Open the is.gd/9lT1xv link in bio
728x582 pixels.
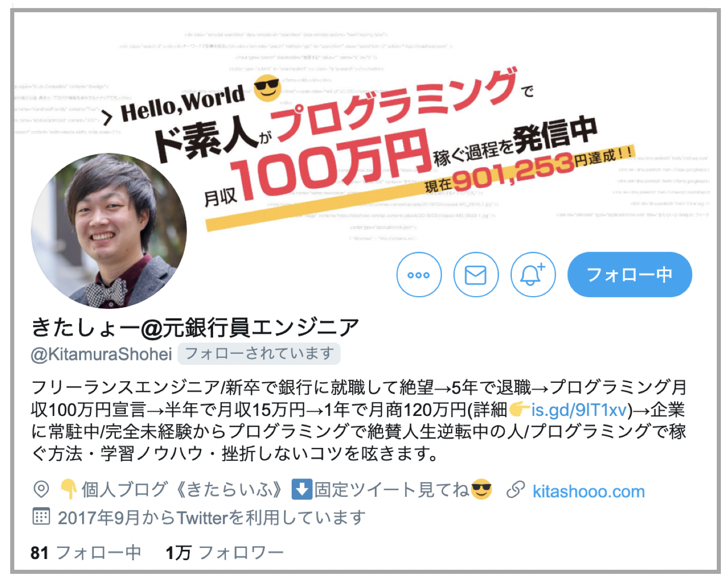coord(579,409)
